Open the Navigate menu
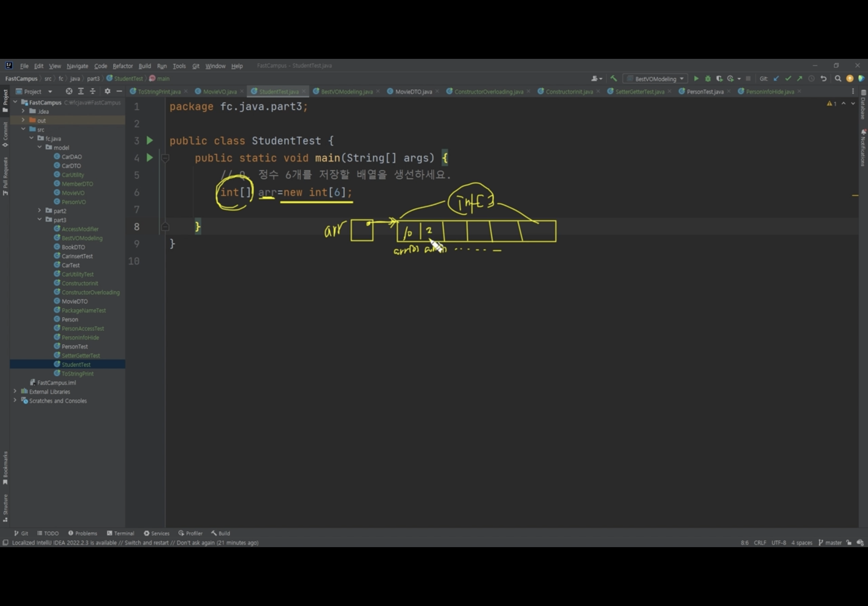868x606 pixels. click(x=77, y=66)
